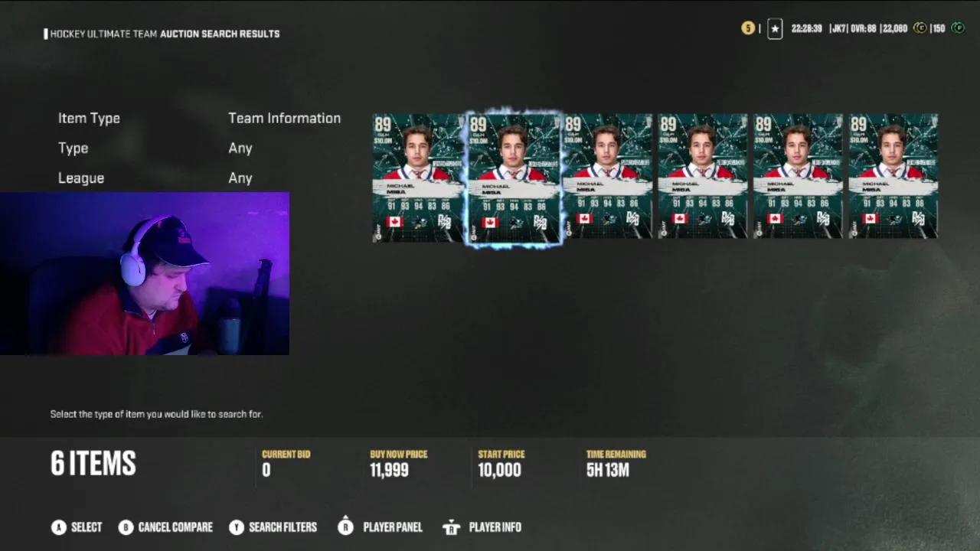
Task: Click the Y Search Filters icon
Action: [237, 527]
